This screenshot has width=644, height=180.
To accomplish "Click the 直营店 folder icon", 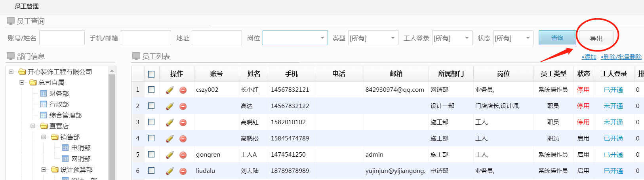I will [x=44, y=126].
